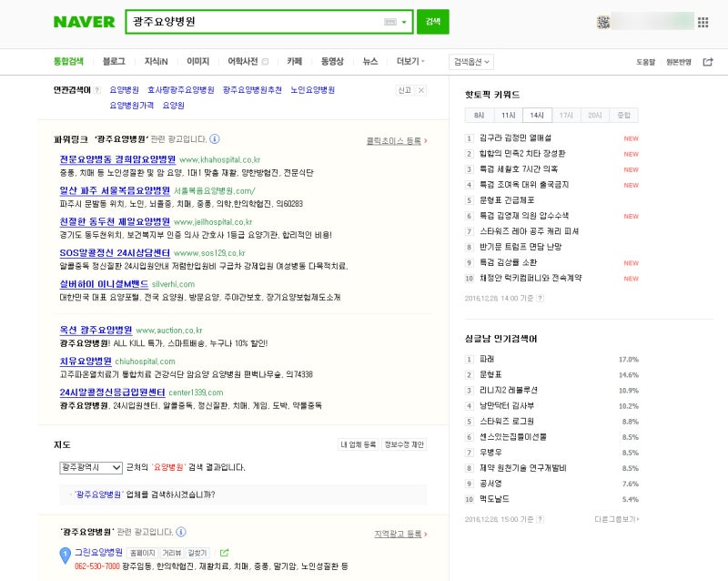Open the 일산 파주 서울복음요양병원 ad link

click(115, 190)
